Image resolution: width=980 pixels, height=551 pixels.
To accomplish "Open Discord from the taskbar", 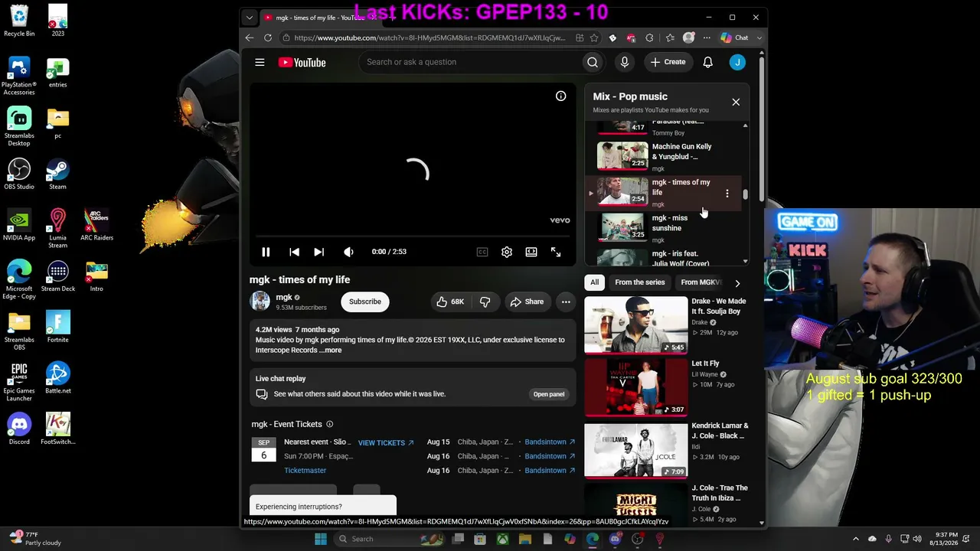I will pyautogui.click(x=615, y=539).
